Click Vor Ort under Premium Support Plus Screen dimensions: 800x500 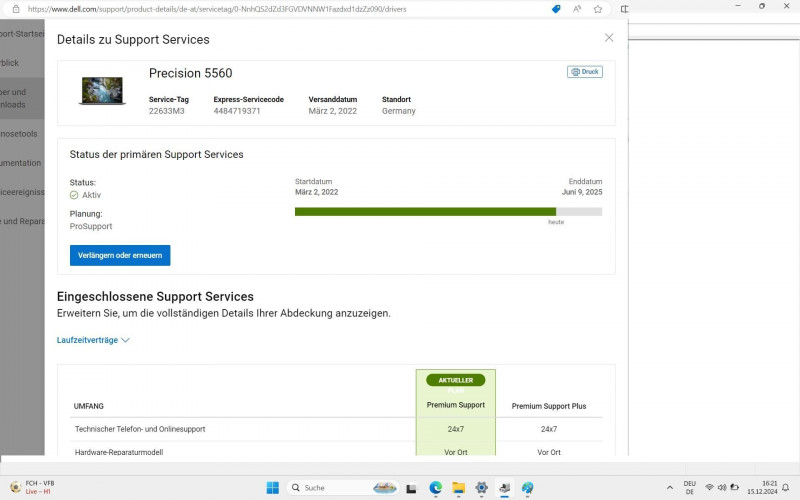coord(549,452)
